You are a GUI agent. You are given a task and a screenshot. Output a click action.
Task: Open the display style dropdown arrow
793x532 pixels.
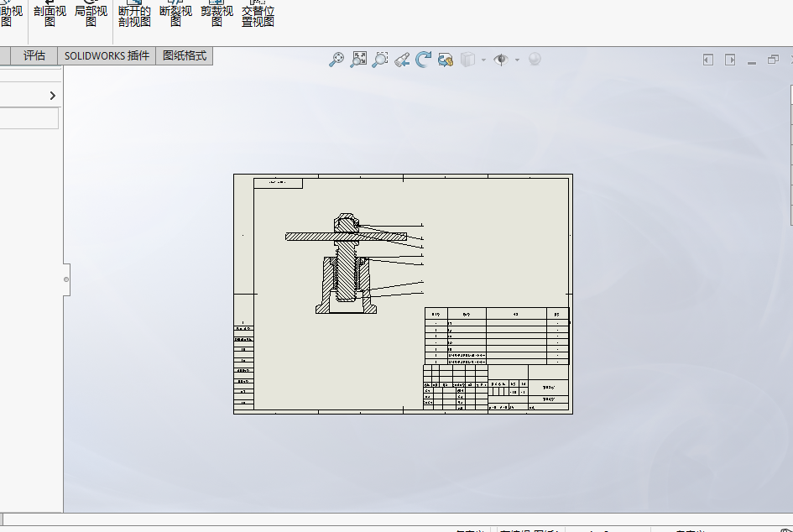click(x=483, y=60)
